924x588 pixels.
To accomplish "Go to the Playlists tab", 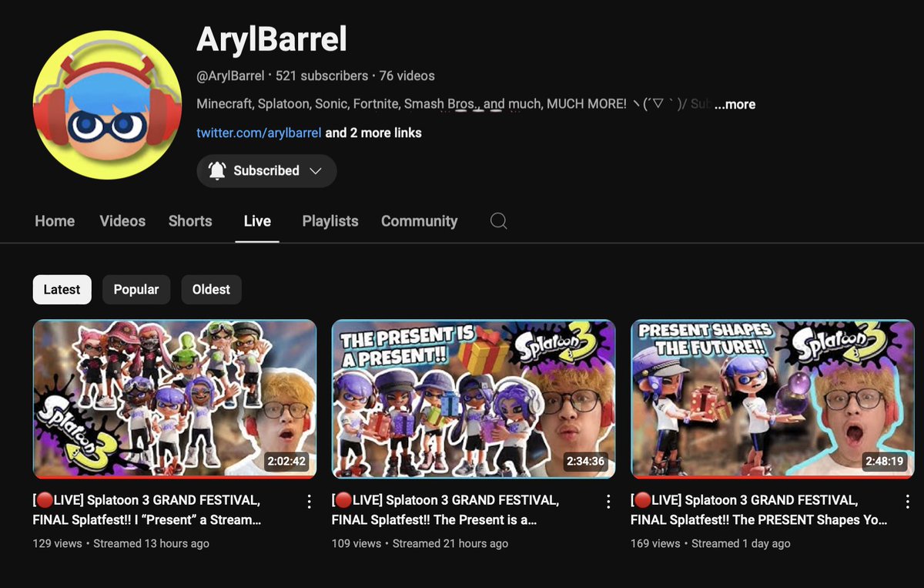I will (x=330, y=221).
